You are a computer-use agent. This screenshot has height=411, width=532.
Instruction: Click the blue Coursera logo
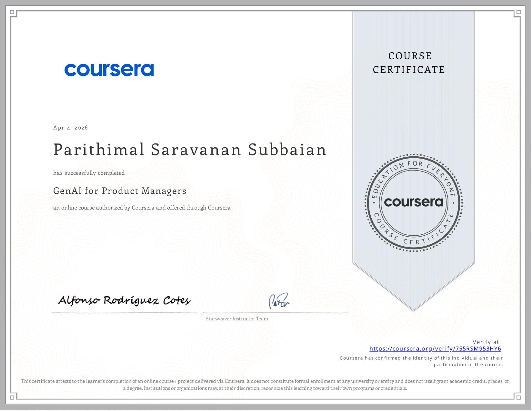(109, 70)
